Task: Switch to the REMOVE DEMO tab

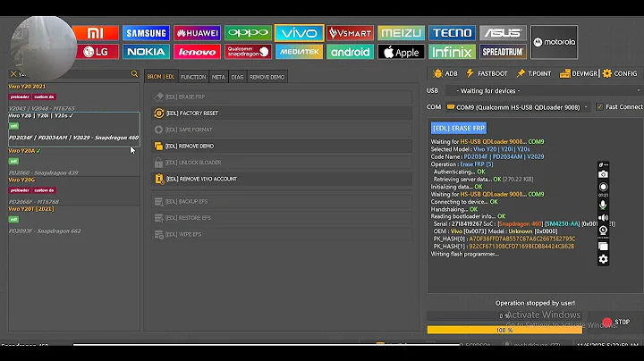Action: 267,77
